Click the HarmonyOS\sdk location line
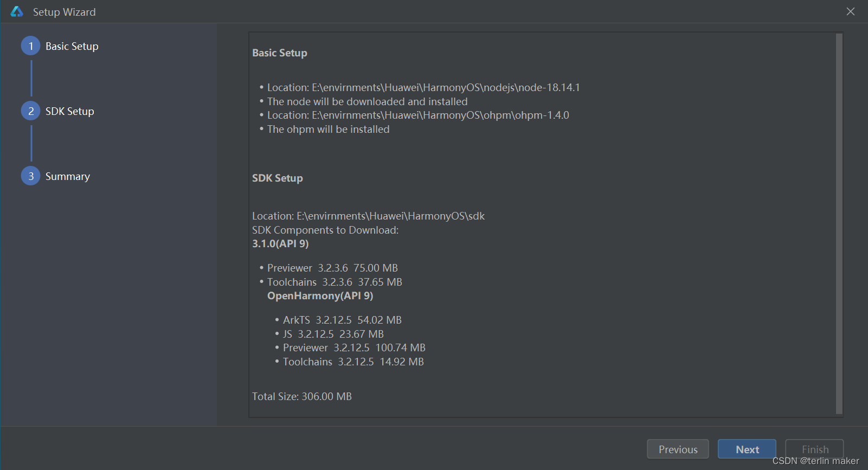 (368, 216)
